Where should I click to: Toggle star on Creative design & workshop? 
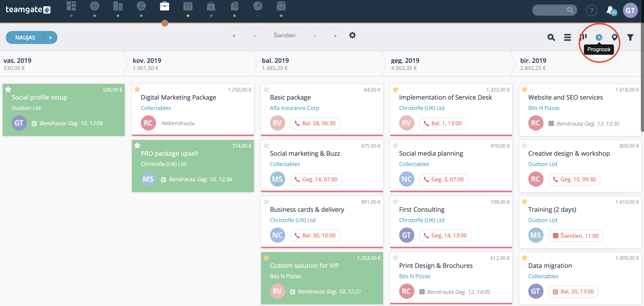(525, 145)
